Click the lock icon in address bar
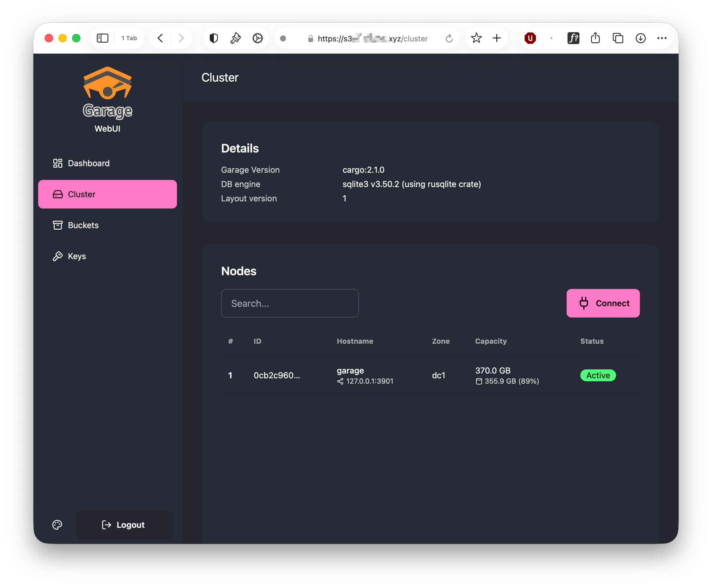The width and height of the screenshot is (712, 588). click(x=310, y=39)
